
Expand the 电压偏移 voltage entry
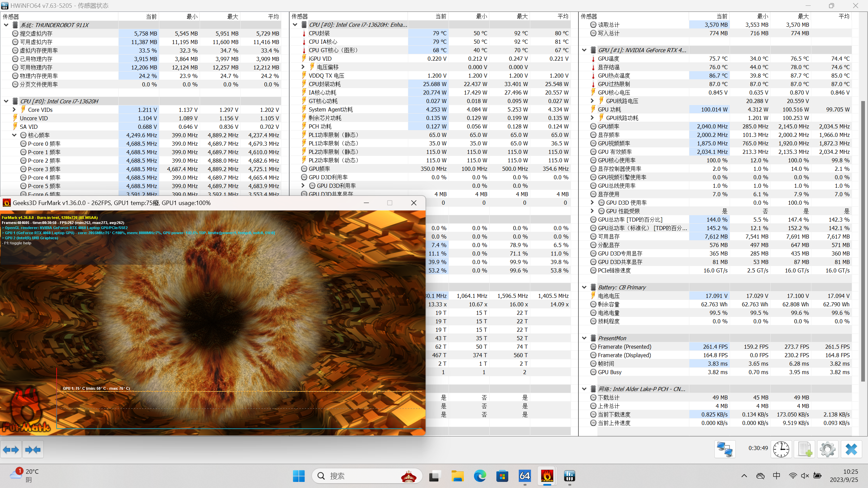pos(303,67)
